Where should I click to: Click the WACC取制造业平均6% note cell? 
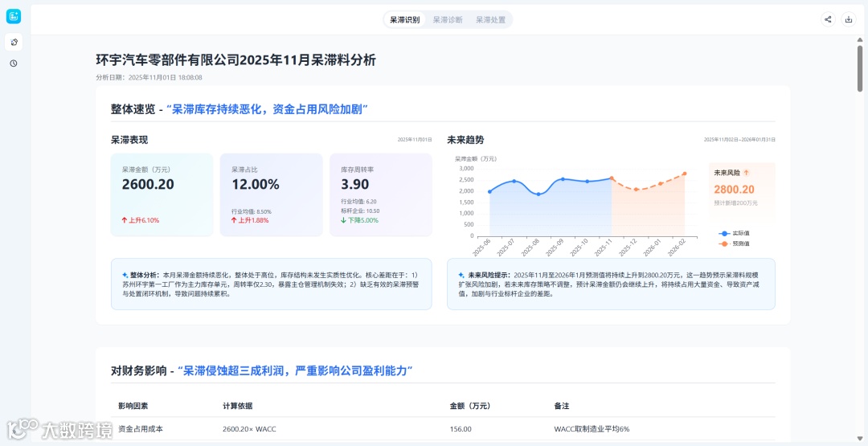(592, 429)
